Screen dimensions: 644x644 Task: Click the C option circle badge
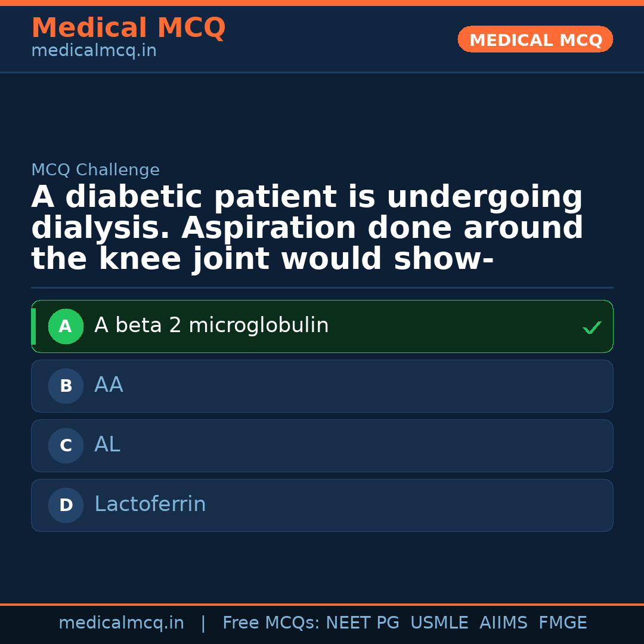point(66,445)
